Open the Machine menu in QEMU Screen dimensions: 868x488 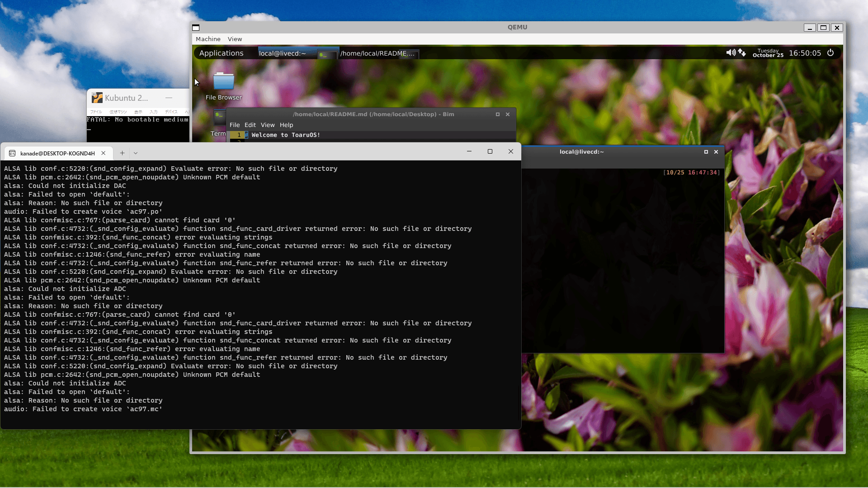point(208,39)
